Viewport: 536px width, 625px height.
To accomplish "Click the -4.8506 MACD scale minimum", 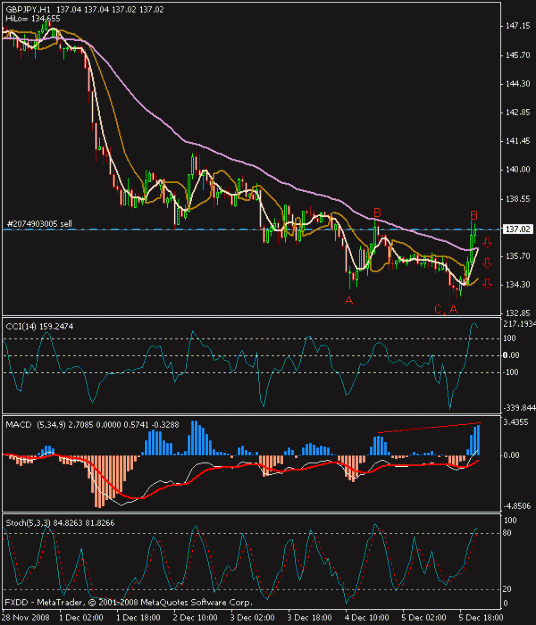I will (x=517, y=506).
